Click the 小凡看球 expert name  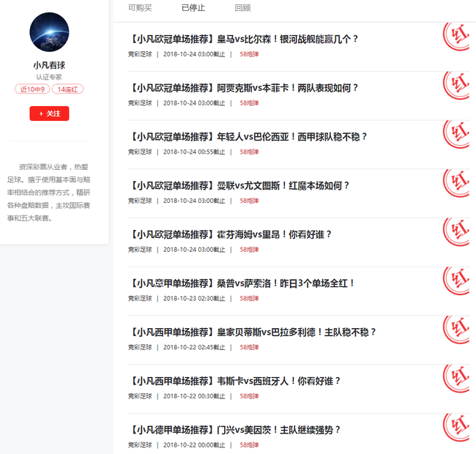point(49,65)
